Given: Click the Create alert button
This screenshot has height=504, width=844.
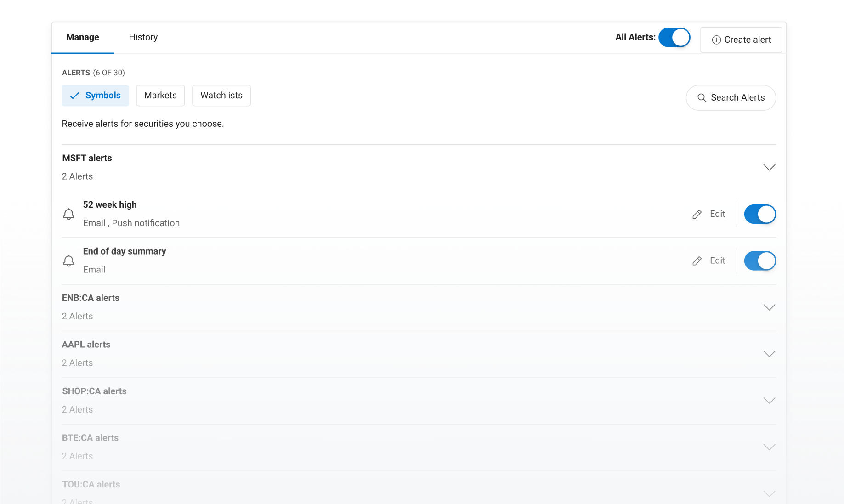Looking at the screenshot, I should pyautogui.click(x=741, y=40).
